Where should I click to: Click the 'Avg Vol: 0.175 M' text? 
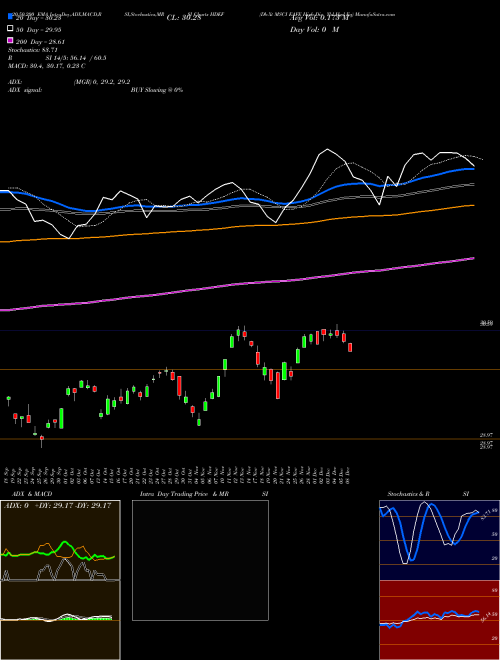[320, 18]
